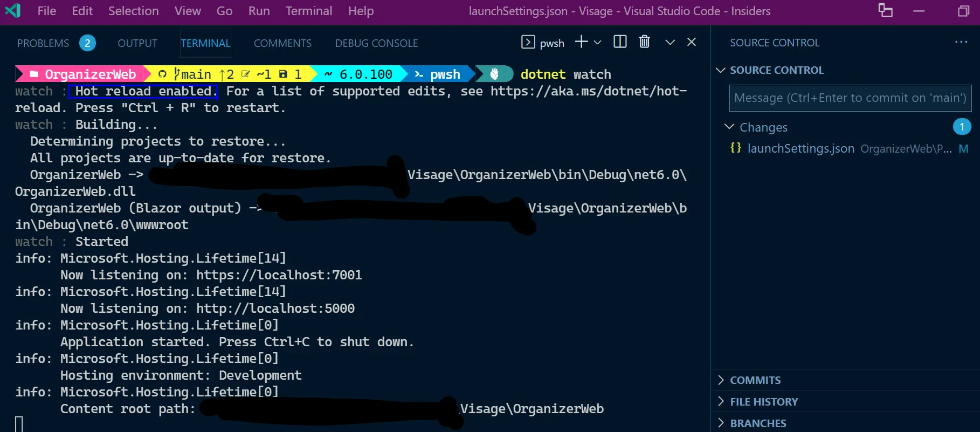
Task: Click the customize layout icon
Action: click(x=885, y=11)
